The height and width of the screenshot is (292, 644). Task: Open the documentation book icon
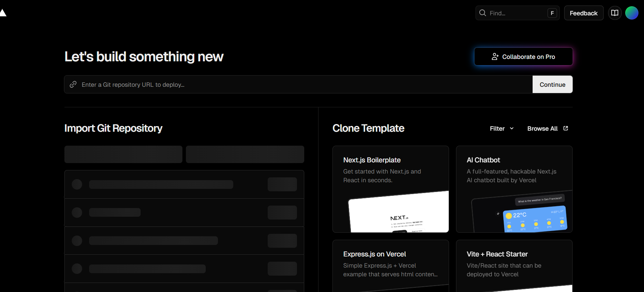(615, 13)
